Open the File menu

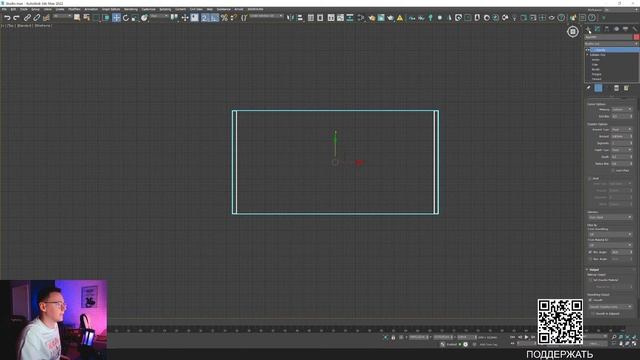click(x=4, y=9)
